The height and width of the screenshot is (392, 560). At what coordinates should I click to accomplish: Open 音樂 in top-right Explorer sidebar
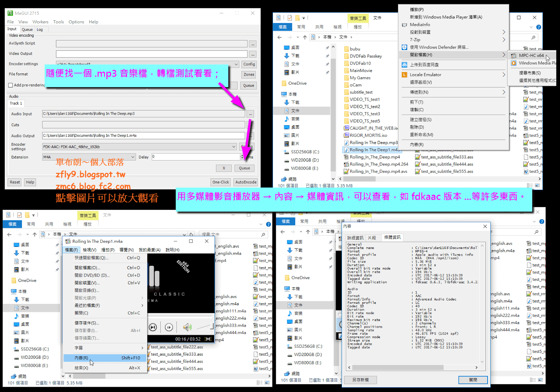pyautogui.click(x=295, y=119)
